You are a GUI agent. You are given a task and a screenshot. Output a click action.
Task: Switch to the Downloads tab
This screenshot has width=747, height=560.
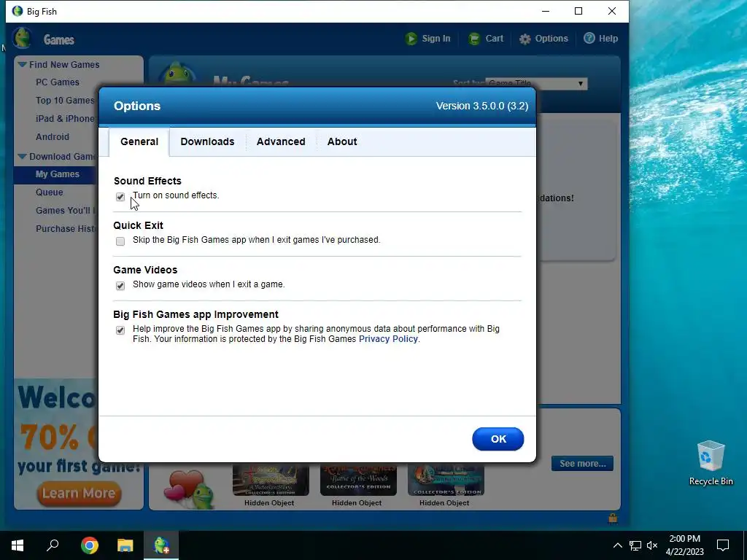207,141
